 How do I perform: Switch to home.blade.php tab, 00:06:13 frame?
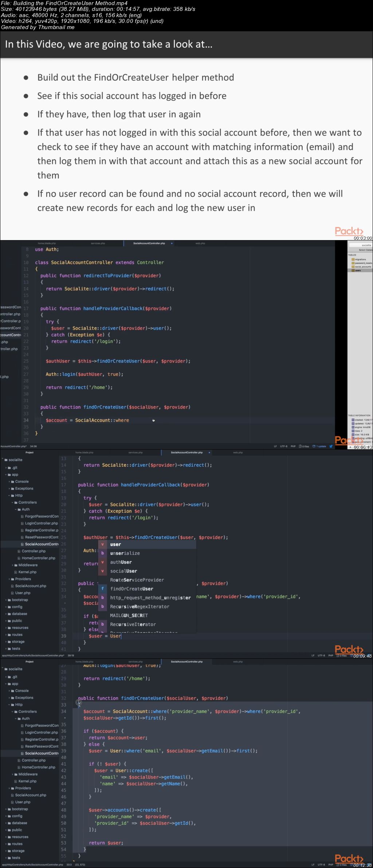[47, 243]
